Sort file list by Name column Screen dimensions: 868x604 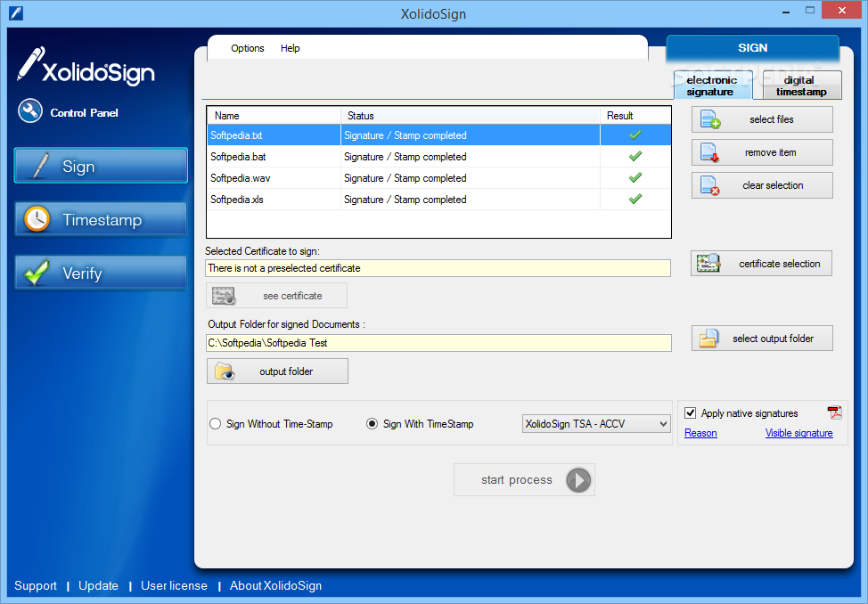[274, 116]
